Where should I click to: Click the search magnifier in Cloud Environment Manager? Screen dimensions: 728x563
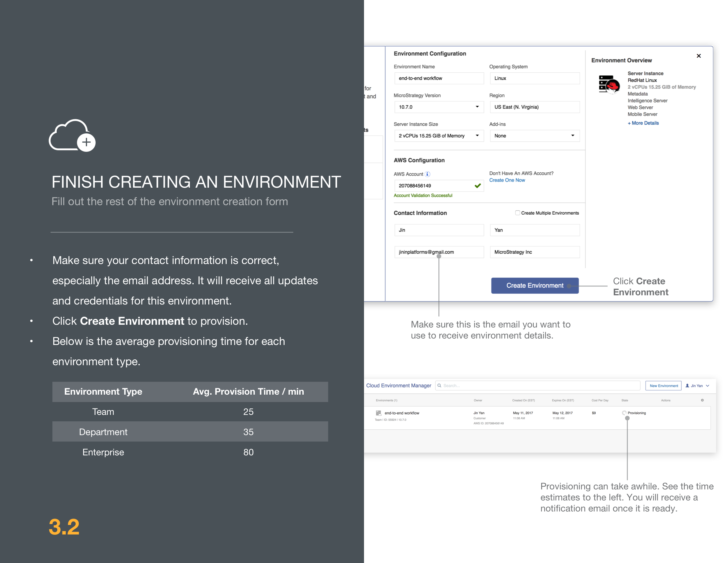click(439, 385)
